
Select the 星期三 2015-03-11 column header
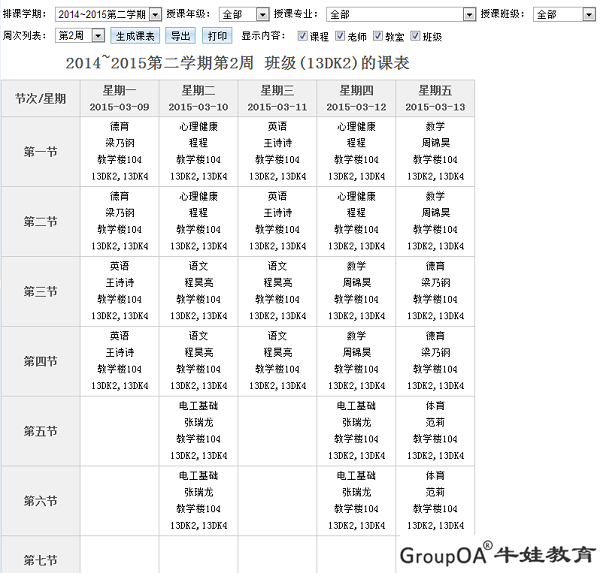pos(277,98)
